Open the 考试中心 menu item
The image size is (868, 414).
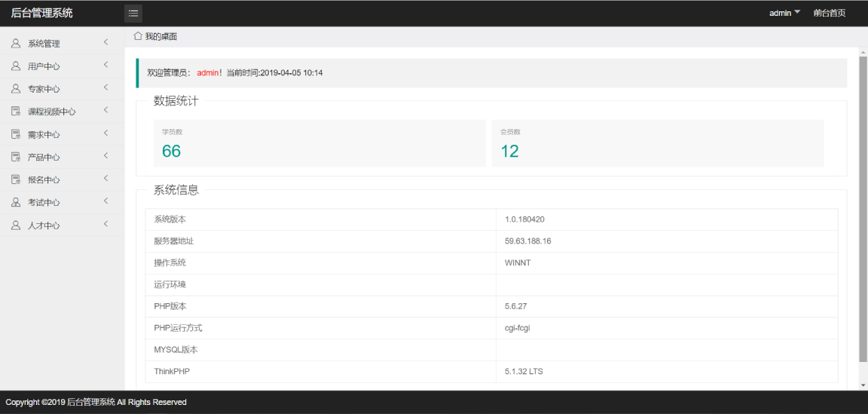pos(62,202)
